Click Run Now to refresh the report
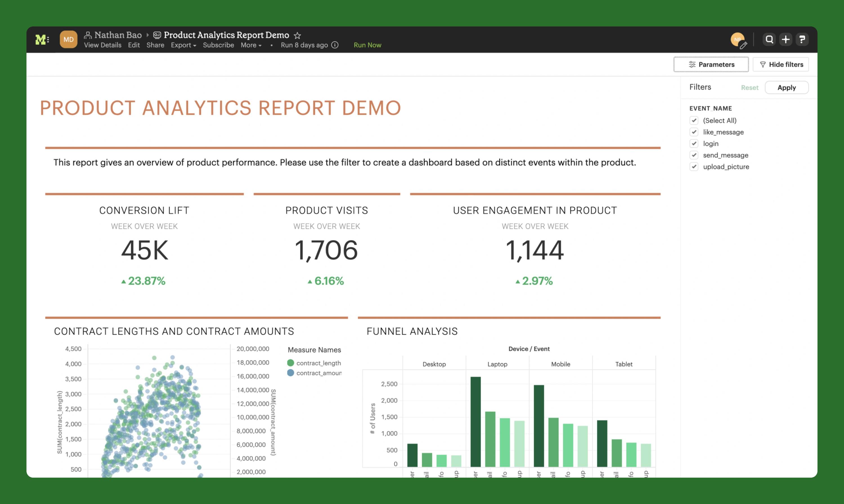 [x=367, y=45]
